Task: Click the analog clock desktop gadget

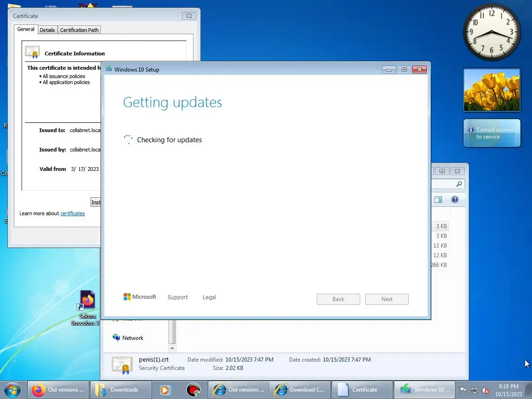Action: tap(492, 32)
